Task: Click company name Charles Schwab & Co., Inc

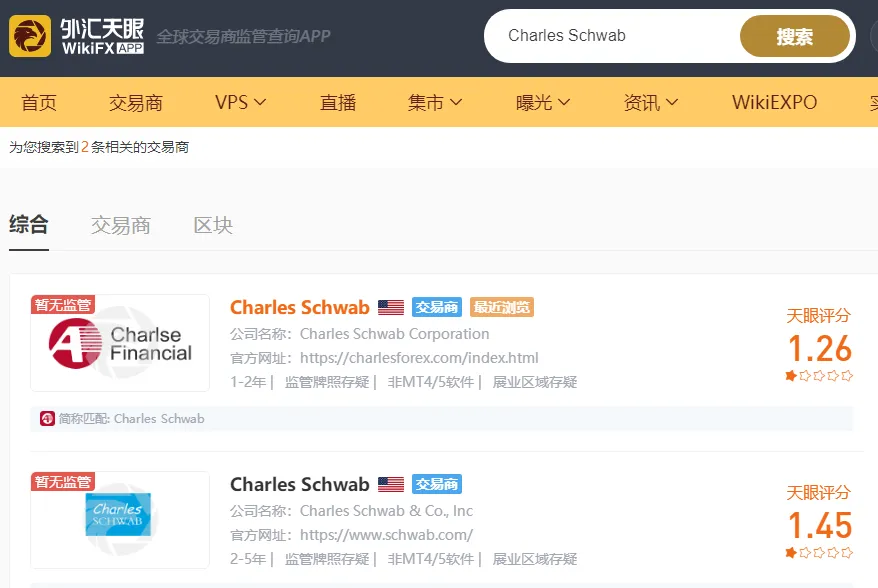Action: [x=386, y=511]
